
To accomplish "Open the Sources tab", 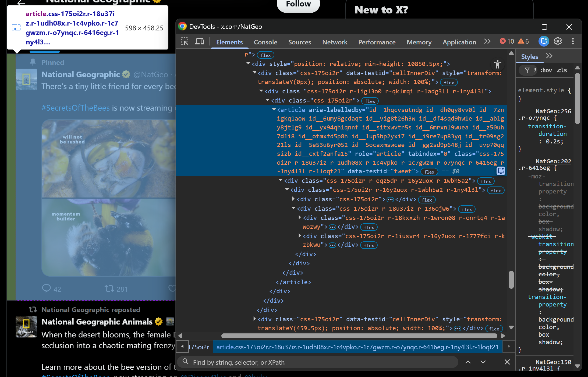I will point(300,42).
